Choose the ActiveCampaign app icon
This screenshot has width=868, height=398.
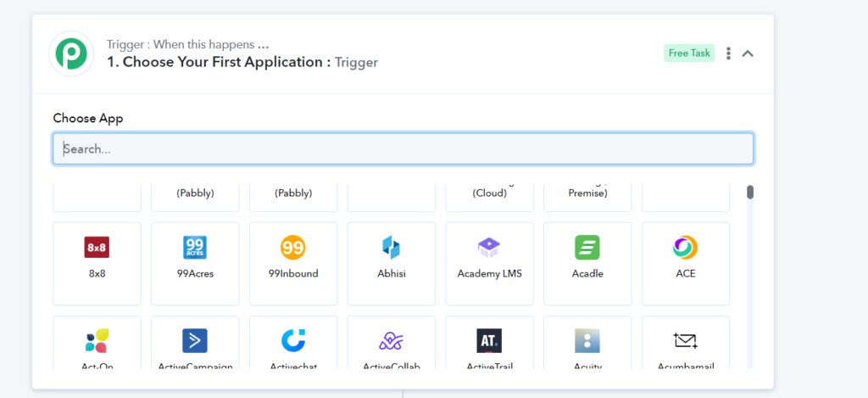195,341
